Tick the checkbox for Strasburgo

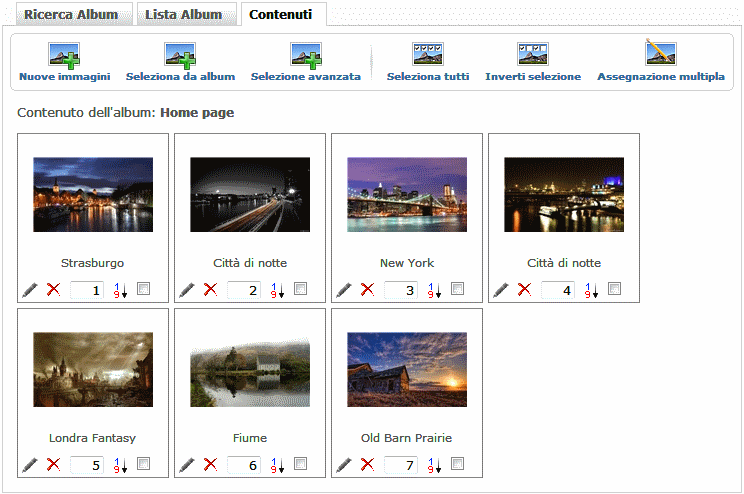pyautogui.click(x=143, y=289)
